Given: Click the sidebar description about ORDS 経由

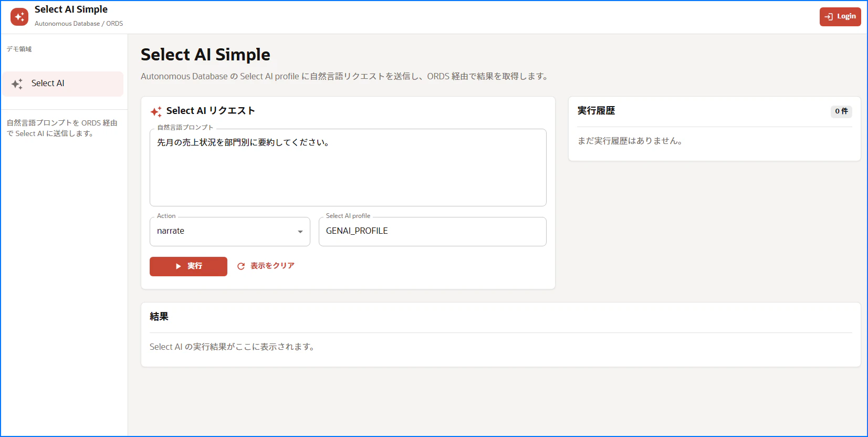Looking at the screenshot, I should coord(62,128).
